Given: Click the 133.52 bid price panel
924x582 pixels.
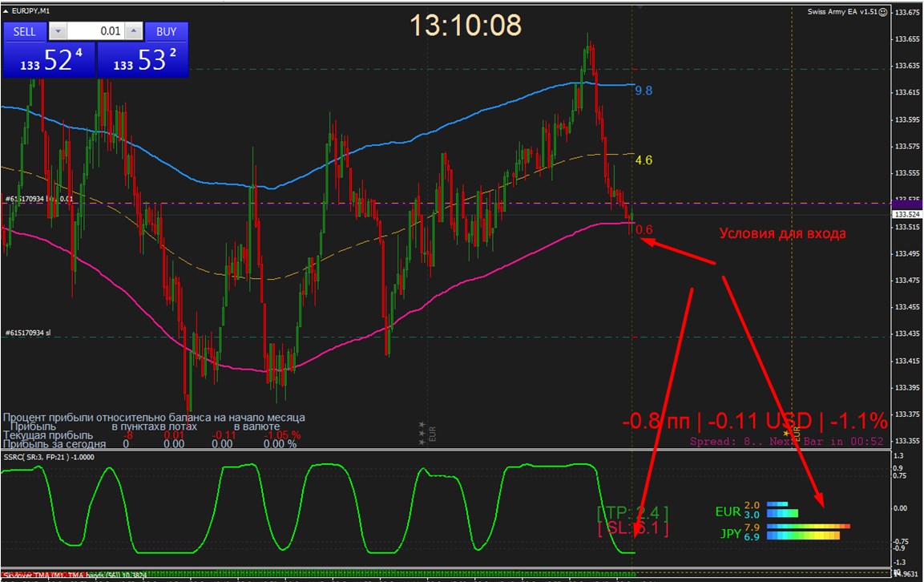Looking at the screenshot, I should 49,59.
